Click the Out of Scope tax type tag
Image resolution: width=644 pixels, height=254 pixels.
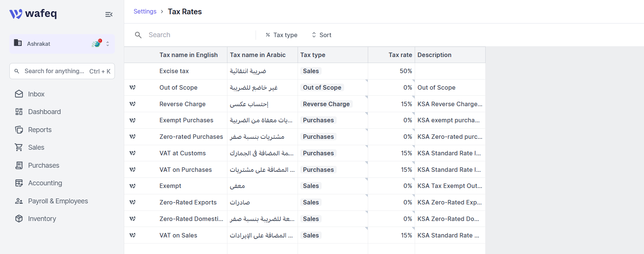[x=322, y=87]
